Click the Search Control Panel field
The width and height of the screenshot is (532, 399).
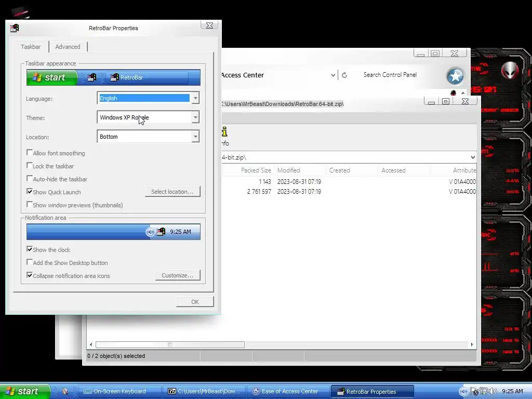click(390, 75)
